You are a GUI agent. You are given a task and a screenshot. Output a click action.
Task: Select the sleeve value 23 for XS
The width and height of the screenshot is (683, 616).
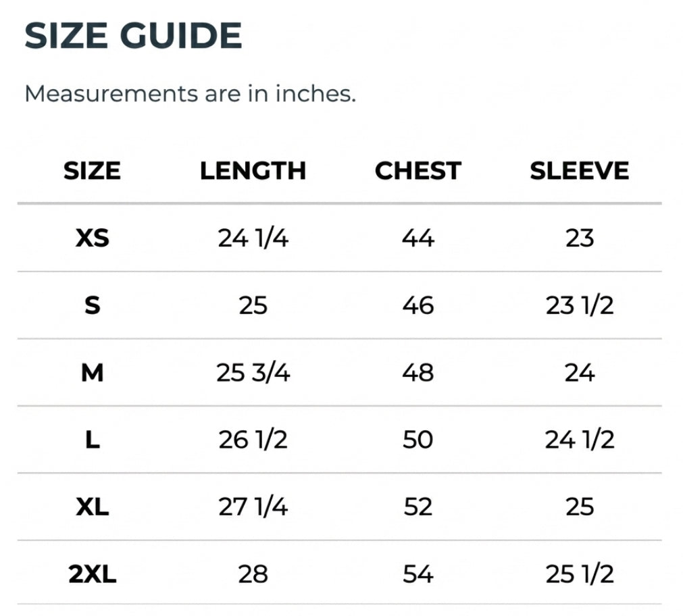click(579, 238)
